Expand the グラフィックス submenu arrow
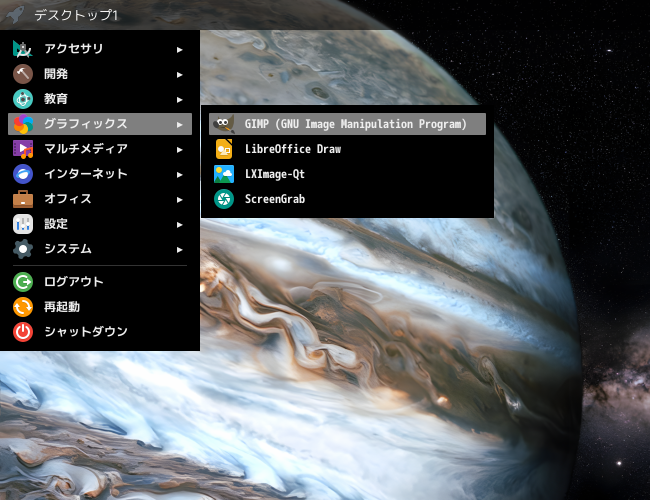This screenshot has width=650, height=500. (x=179, y=124)
